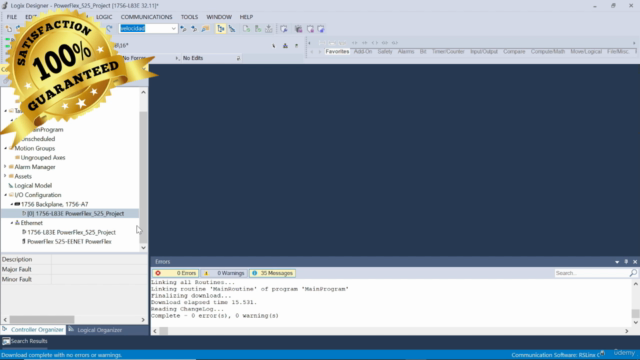Collapse the 1756 Backplane node
This screenshot has width=640, height=360.
click(12, 204)
